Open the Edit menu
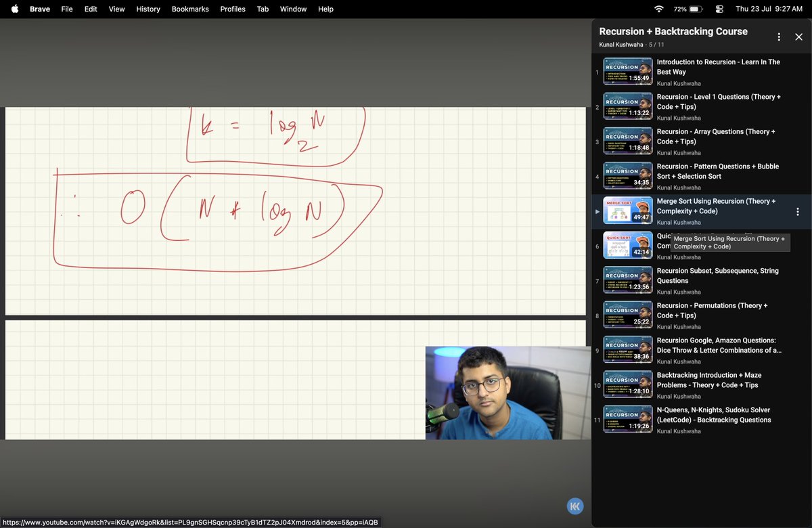This screenshot has height=528, width=812. click(91, 9)
